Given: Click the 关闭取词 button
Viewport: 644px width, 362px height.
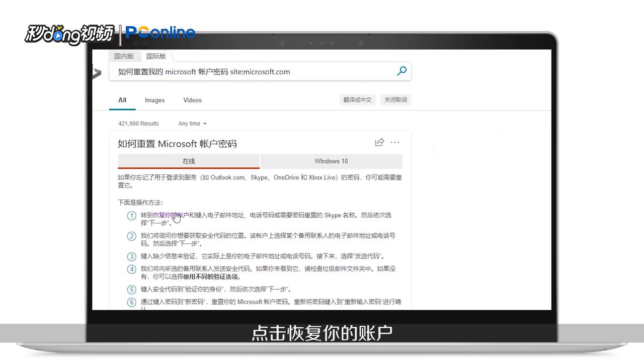Looking at the screenshot, I should pyautogui.click(x=395, y=100).
